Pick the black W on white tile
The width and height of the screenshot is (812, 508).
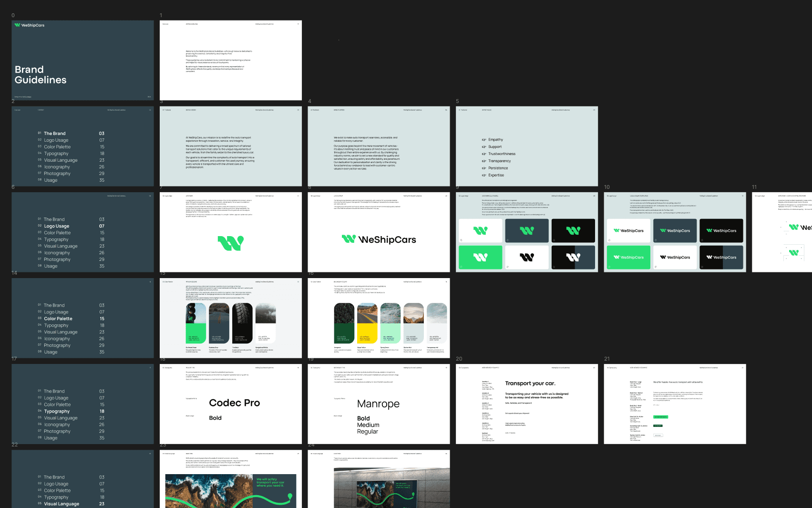point(527,258)
